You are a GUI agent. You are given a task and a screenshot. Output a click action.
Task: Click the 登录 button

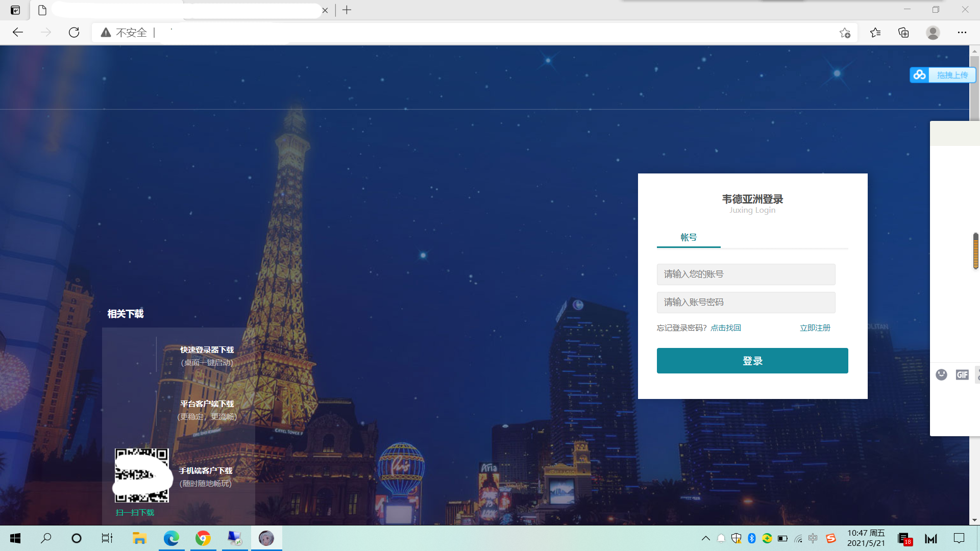(752, 361)
